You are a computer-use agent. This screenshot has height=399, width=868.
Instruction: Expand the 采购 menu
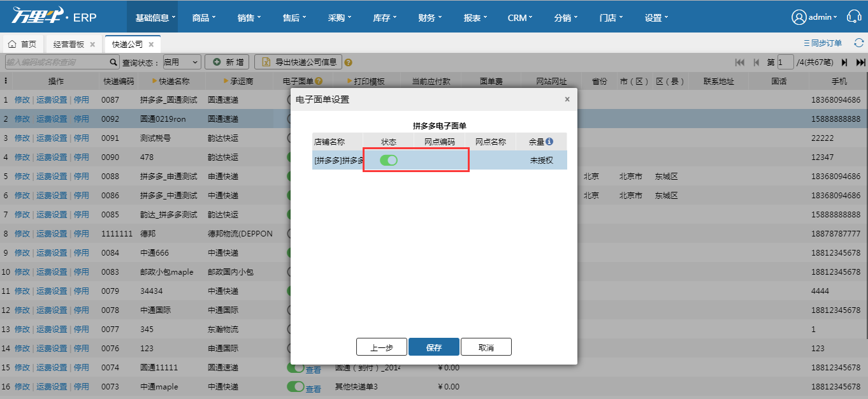[340, 18]
